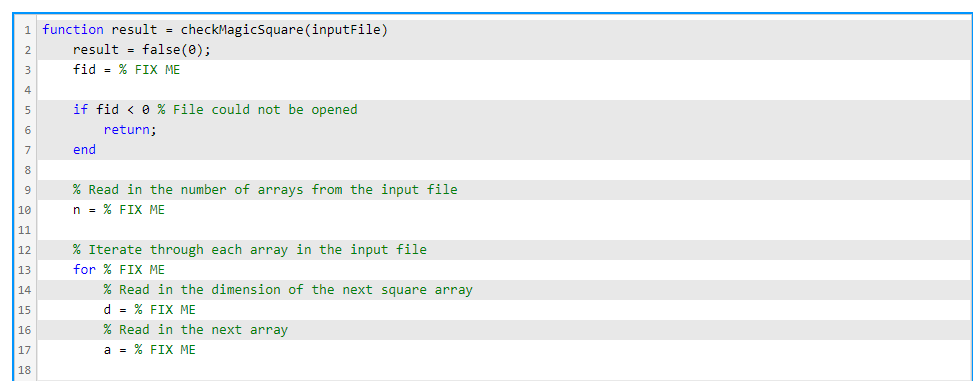Click line number 8 in the gutter
973x381 pixels.
click(x=27, y=170)
